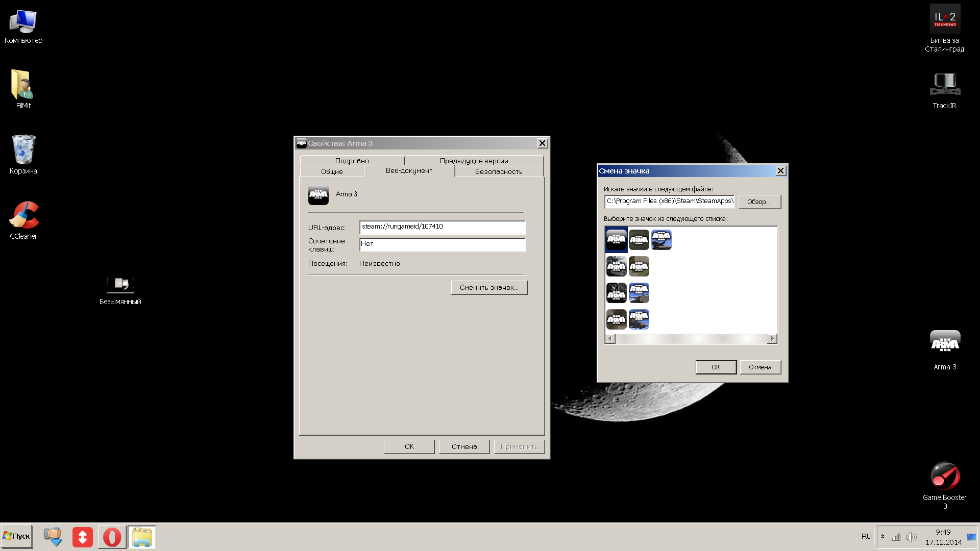Click the Обзор... browse button
Screen dimensions: 980x551
(x=759, y=202)
